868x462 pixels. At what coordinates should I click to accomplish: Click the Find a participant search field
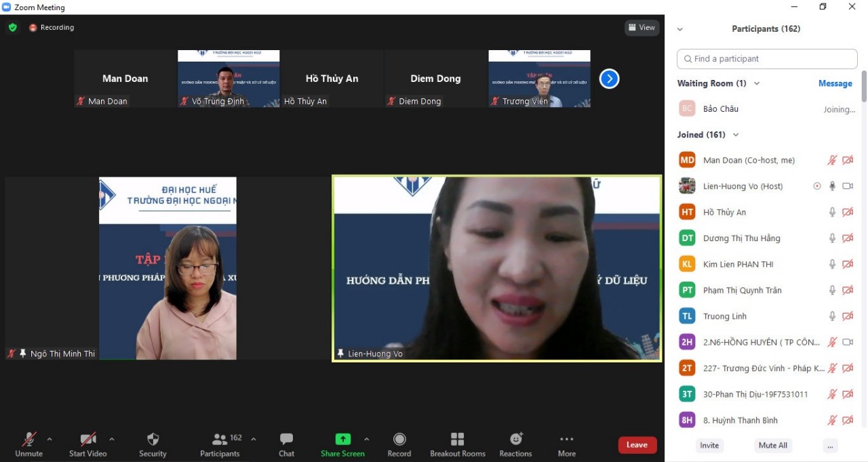[x=767, y=59]
